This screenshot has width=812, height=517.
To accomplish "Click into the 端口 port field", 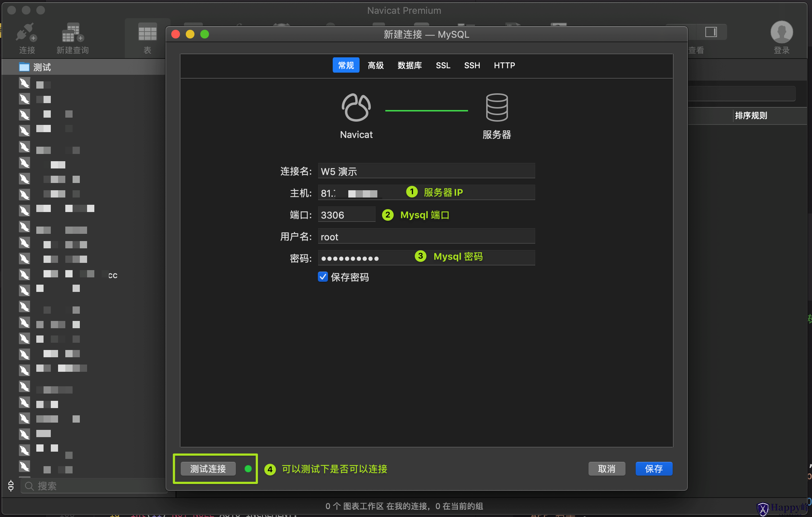I will click(x=346, y=215).
